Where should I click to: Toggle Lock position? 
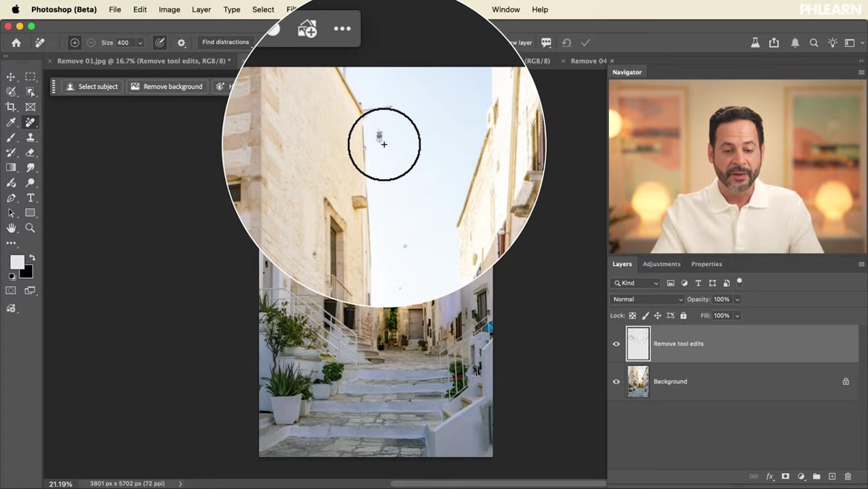click(x=658, y=315)
